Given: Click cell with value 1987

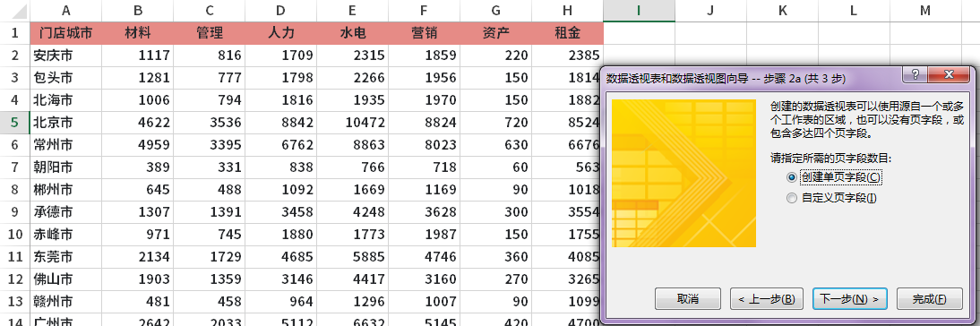Looking at the screenshot, I should [x=425, y=234].
